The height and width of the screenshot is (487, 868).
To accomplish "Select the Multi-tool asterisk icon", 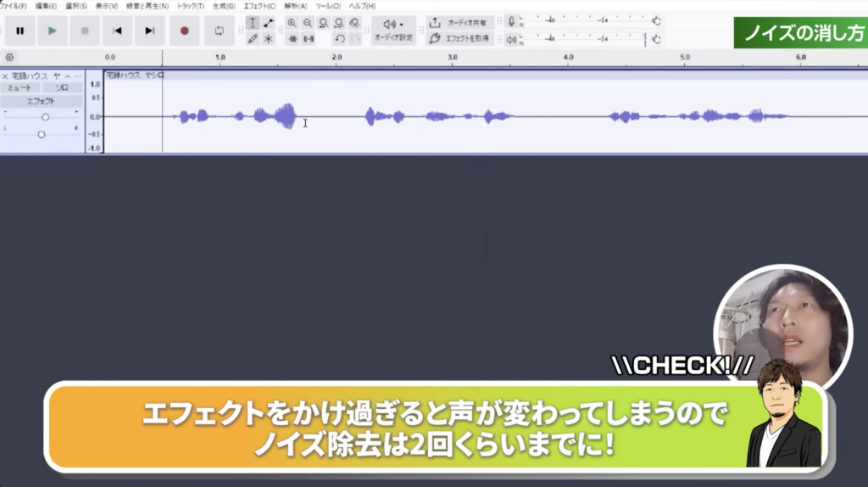I will (269, 39).
